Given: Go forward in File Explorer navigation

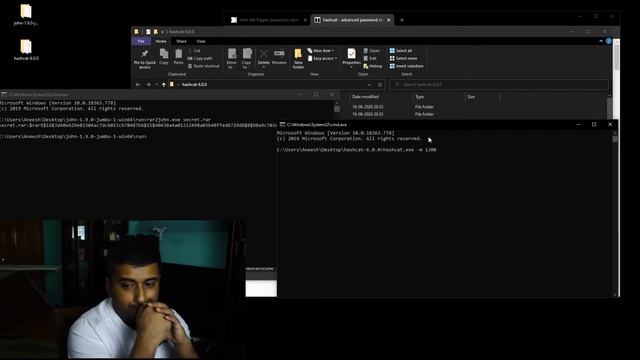Looking at the screenshot, I should pos(148,84).
